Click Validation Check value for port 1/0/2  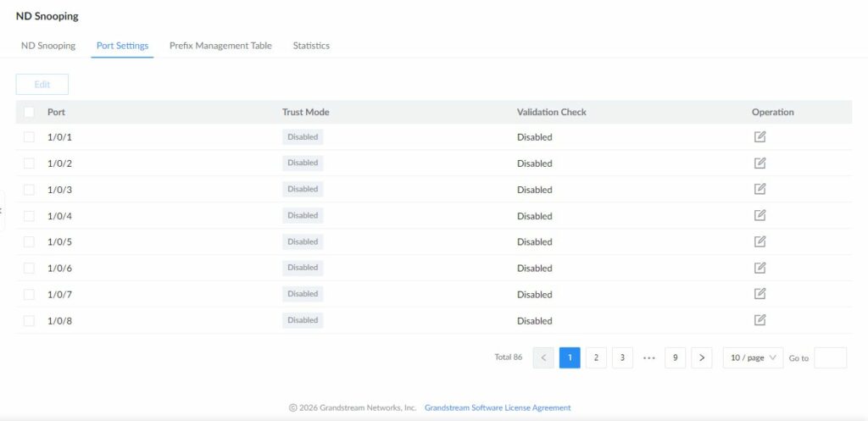tap(535, 163)
